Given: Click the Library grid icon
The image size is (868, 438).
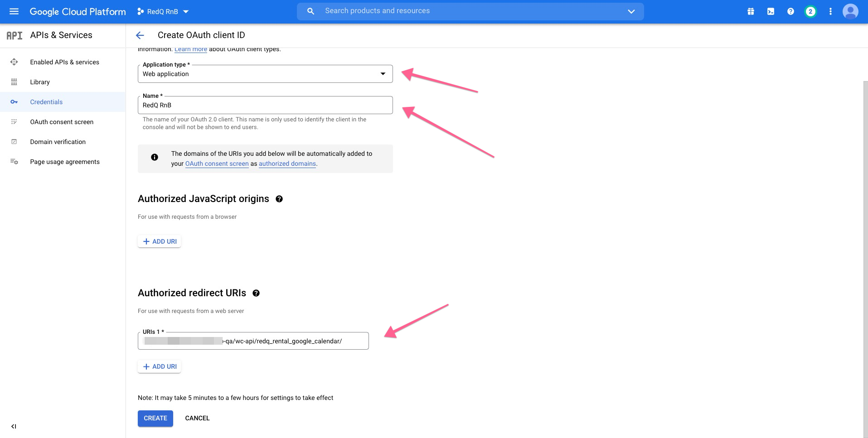Looking at the screenshot, I should coord(14,82).
